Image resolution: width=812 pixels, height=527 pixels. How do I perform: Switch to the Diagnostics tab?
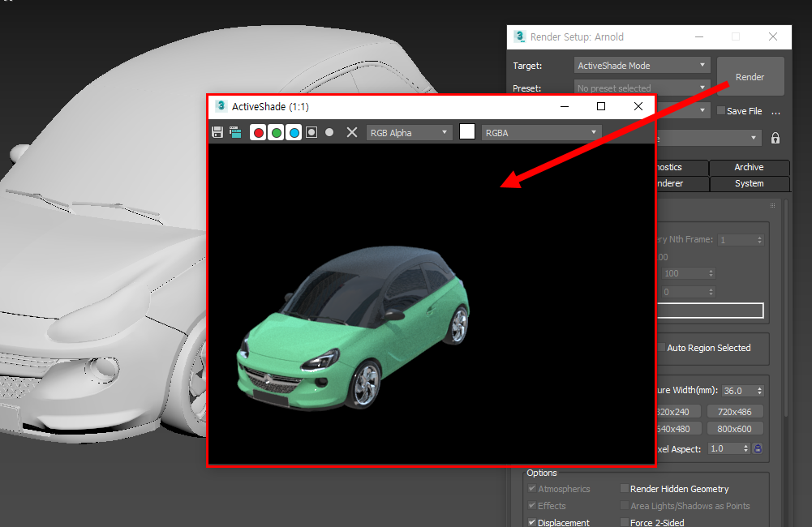pos(682,167)
